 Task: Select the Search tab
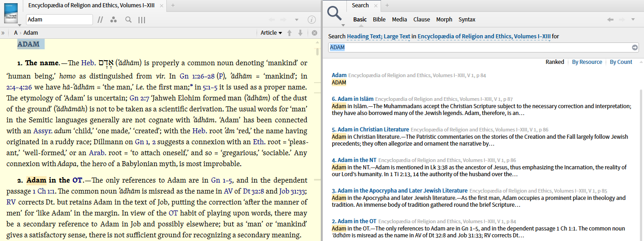tap(360, 5)
